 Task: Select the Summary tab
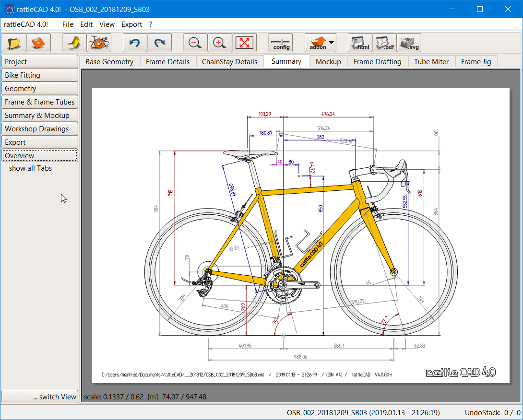pyautogui.click(x=286, y=61)
